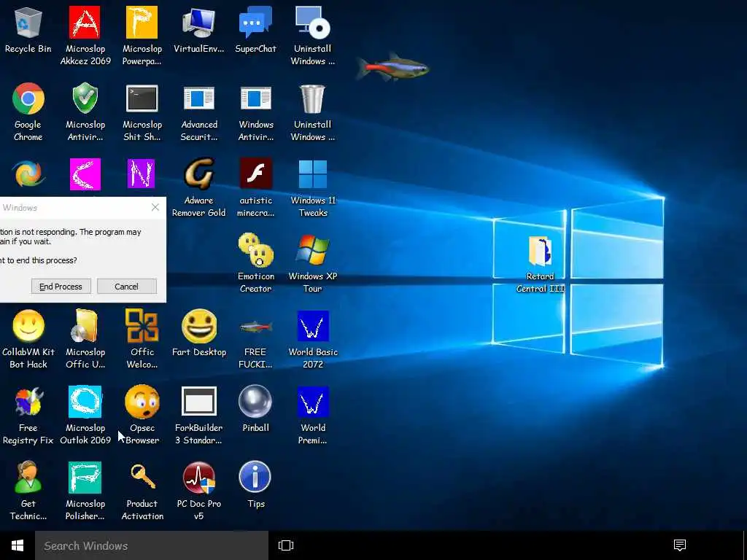Select Uninstall Windows trash can icon
Screen dimensions: 747x560
(312, 98)
